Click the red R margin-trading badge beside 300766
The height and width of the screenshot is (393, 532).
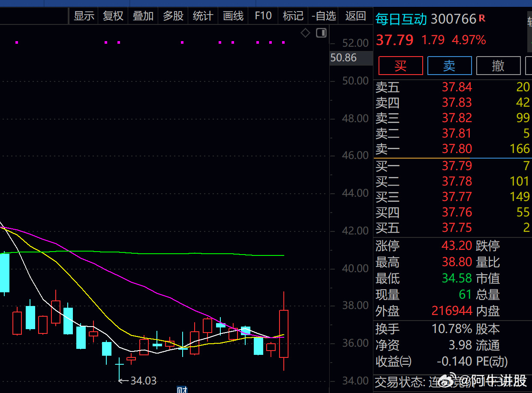(x=483, y=17)
